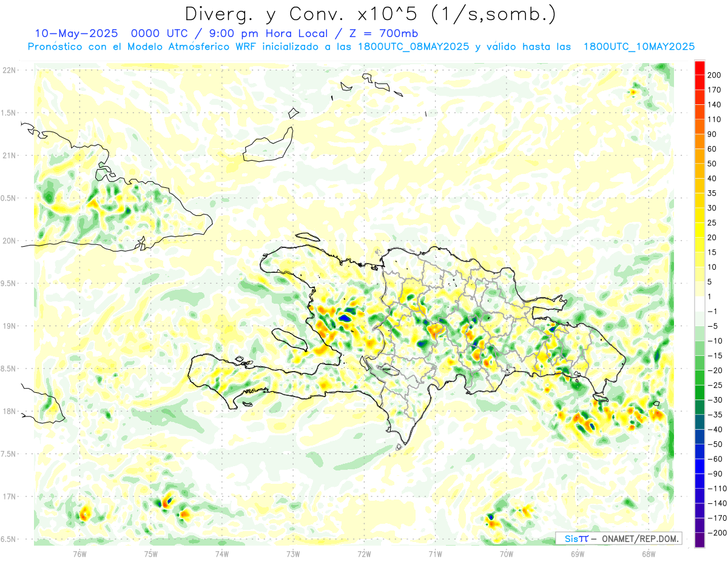The height and width of the screenshot is (562, 728).
Task: Click the "21N" latitude label
Action: (x=8, y=155)
